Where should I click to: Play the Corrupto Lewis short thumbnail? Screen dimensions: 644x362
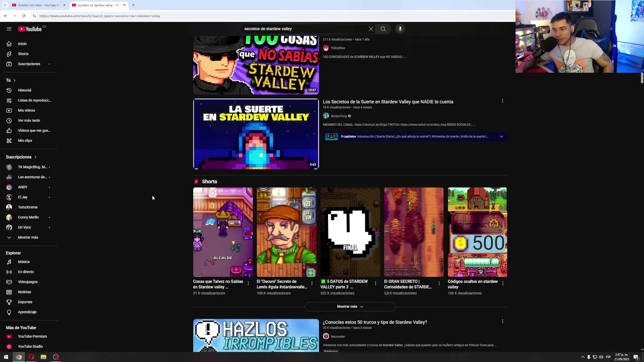click(x=286, y=232)
